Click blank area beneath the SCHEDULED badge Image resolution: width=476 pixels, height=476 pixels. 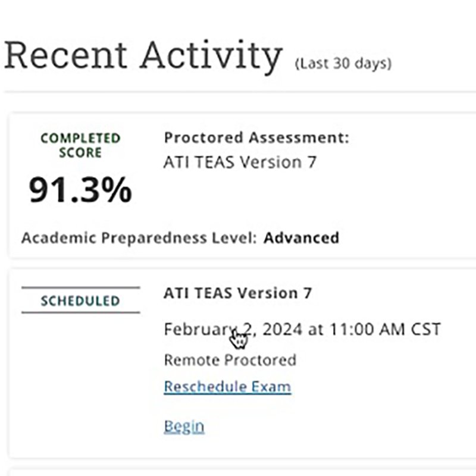point(80,380)
